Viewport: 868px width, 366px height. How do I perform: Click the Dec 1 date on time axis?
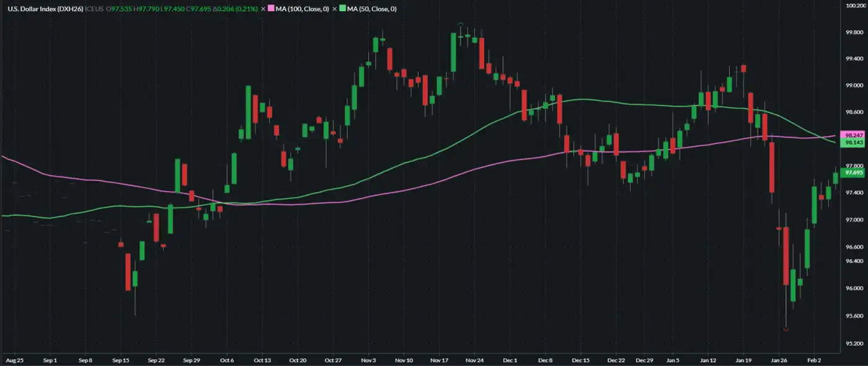(510, 360)
